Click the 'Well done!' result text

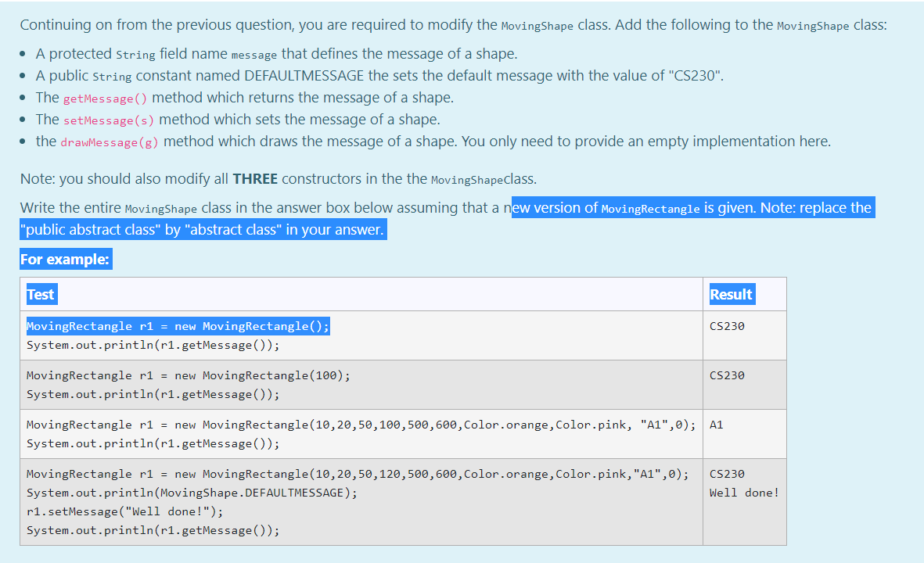pos(744,493)
